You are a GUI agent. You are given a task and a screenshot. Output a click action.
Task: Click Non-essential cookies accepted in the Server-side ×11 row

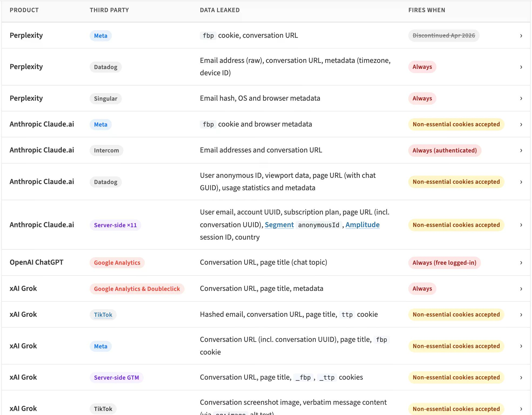(456, 225)
